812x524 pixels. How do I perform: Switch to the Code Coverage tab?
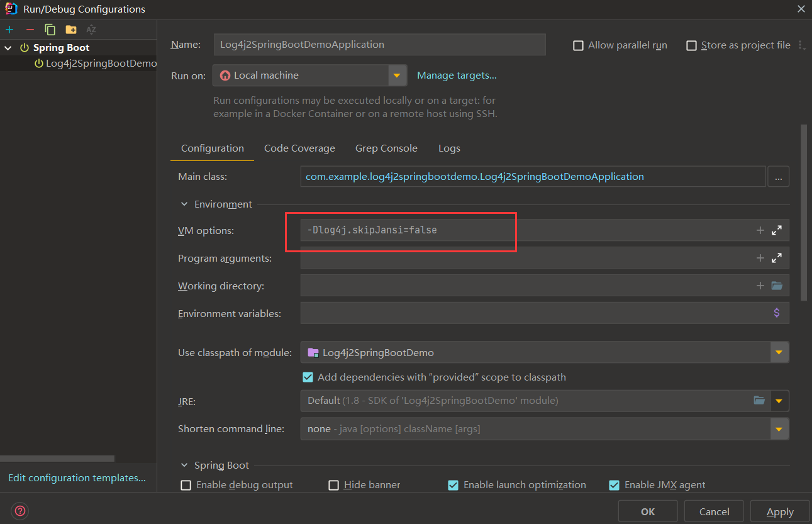[299, 148]
